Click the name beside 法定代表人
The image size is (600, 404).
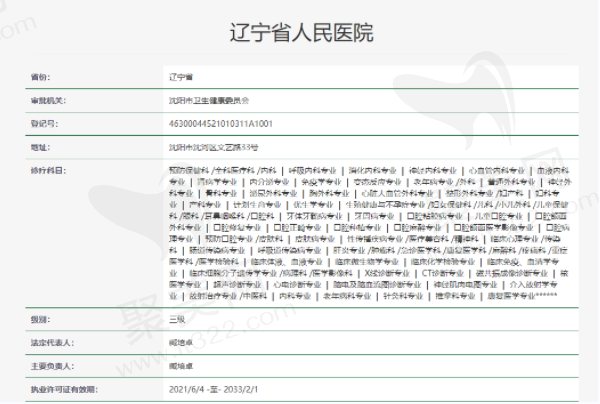[181, 343]
